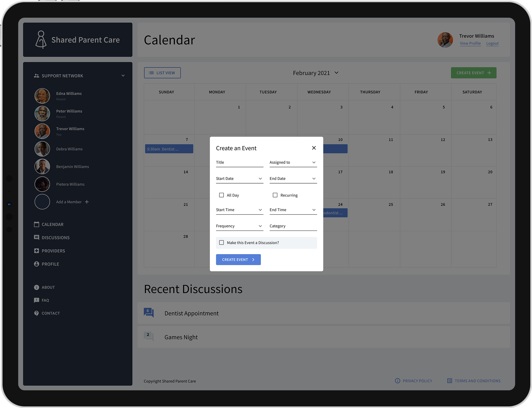Image resolution: width=532 pixels, height=408 pixels.
Task: Click the Providers icon in sidebar
Action: pyautogui.click(x=36, y=250)
